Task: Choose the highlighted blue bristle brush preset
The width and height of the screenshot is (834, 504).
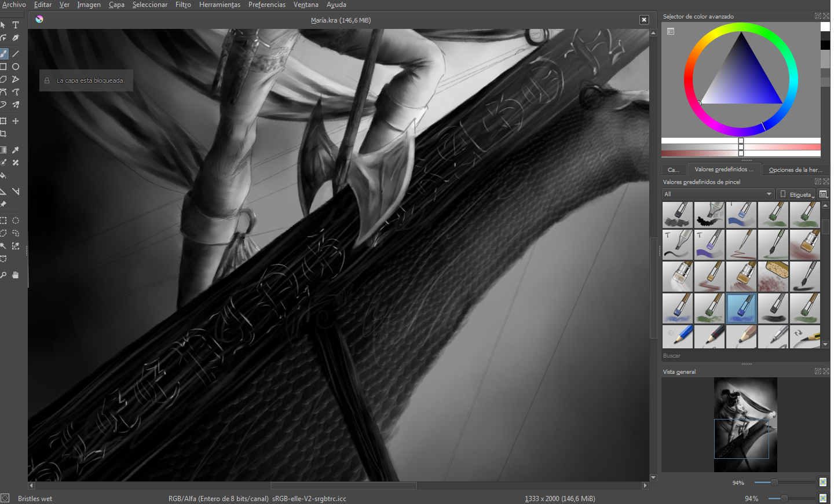Action: 741,308
